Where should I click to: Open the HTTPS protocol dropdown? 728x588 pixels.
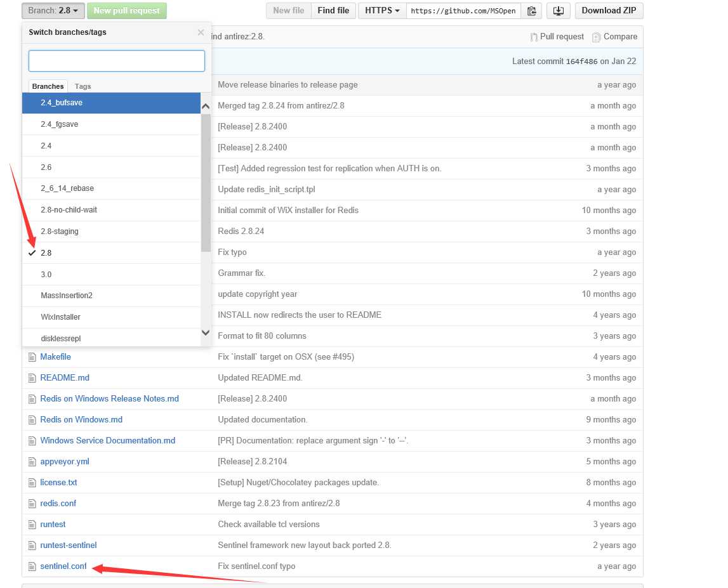(382, 11)
